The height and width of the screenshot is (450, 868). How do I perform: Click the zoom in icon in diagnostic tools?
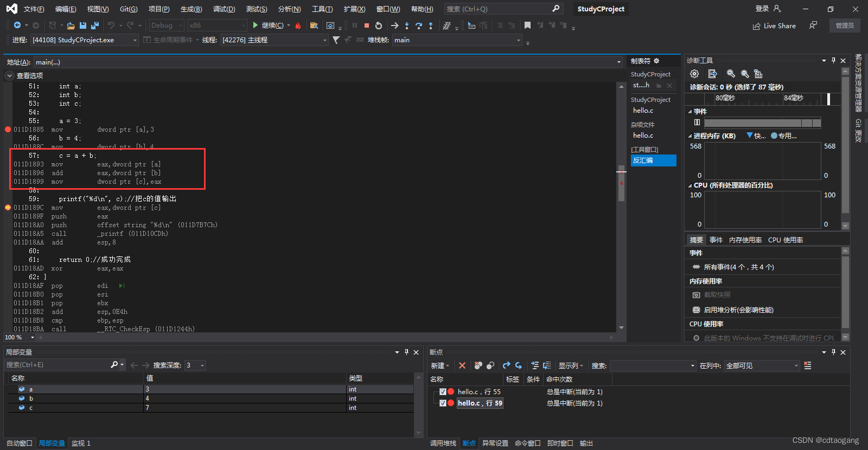(731, 74)
